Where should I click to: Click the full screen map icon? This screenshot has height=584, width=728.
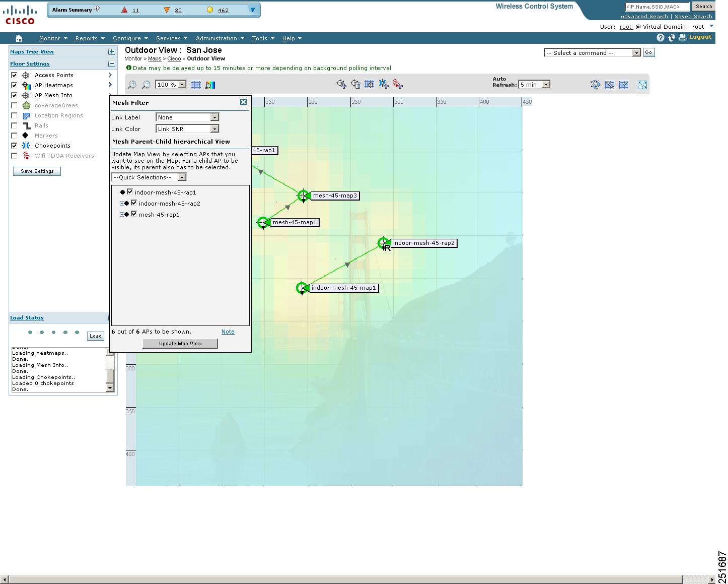pos(642,85)
